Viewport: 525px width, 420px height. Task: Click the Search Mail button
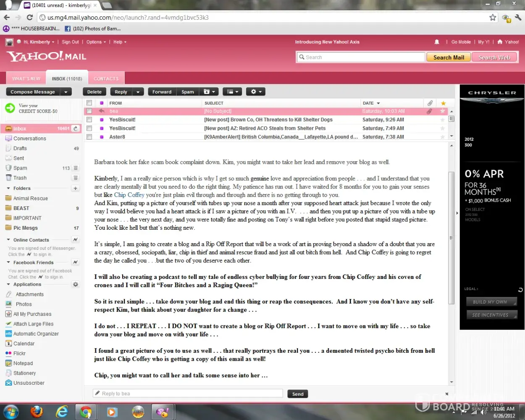pyautogui.click(x=449, y=58)
